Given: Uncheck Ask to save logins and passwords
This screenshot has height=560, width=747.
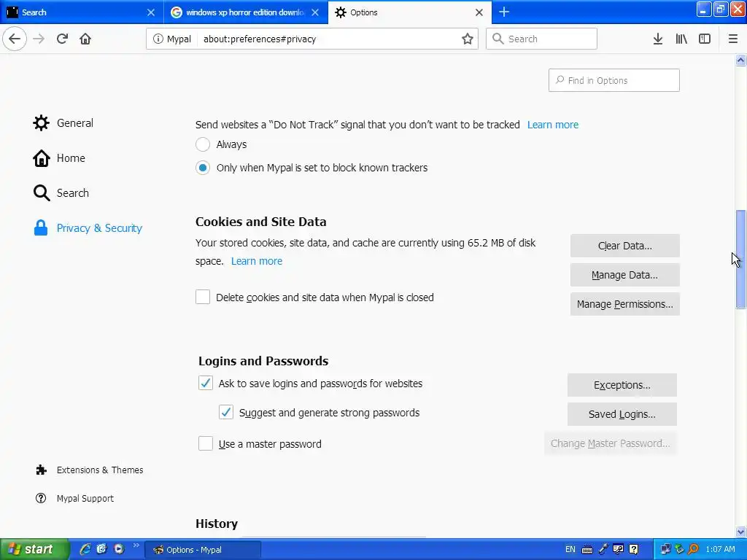Looking at the screenshot, I should (205, 384).
